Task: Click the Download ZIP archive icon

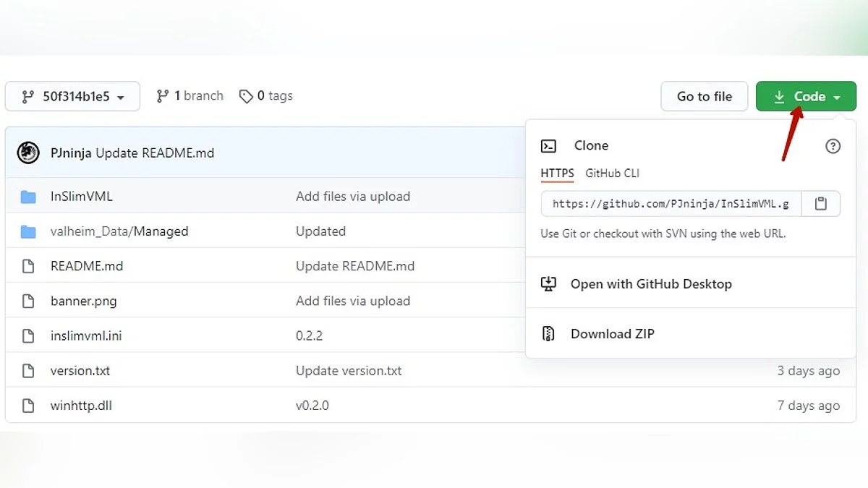Action: pyautogui.click(x=548, y=334)
